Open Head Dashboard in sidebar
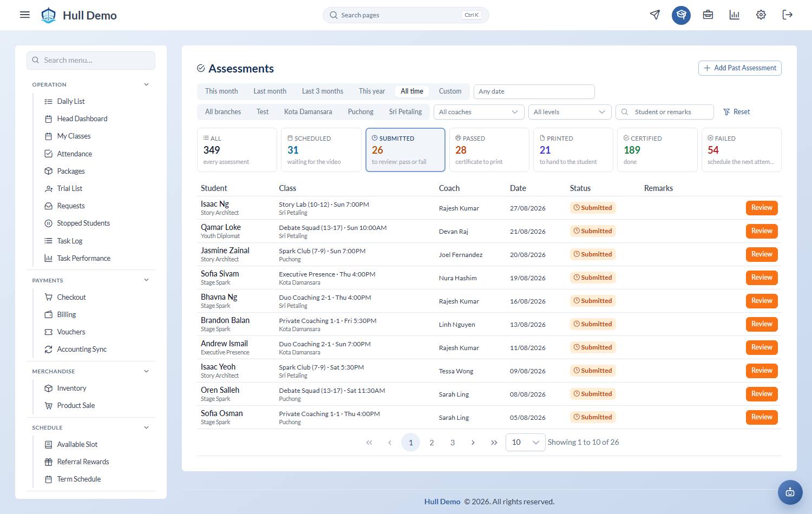The width and height of the screenshot is (812, 514). 82,118
